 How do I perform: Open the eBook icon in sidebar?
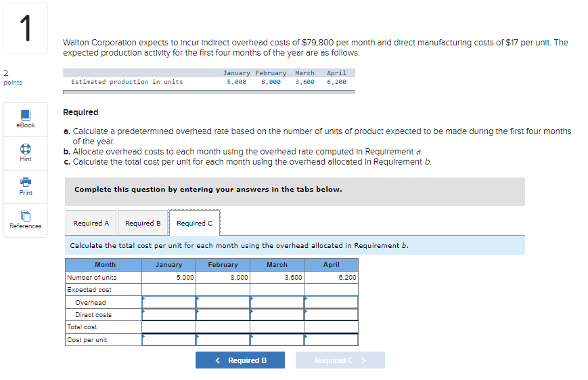pos(26,115)
